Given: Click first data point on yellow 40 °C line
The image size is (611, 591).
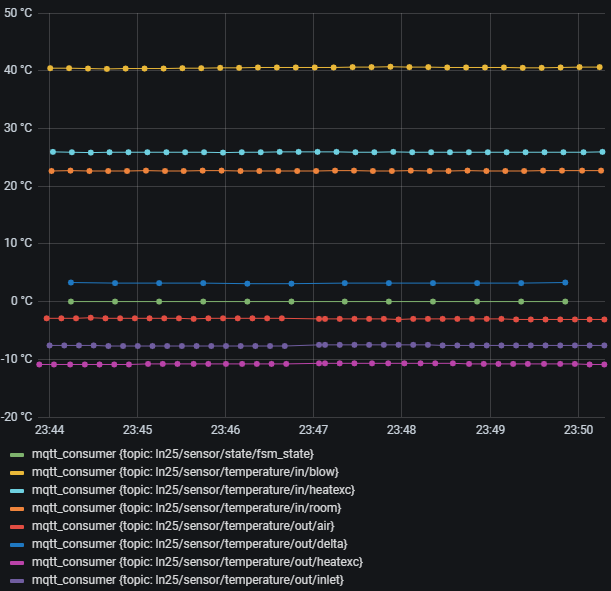Looking at the screenshot, I should (x=50, y=69).
